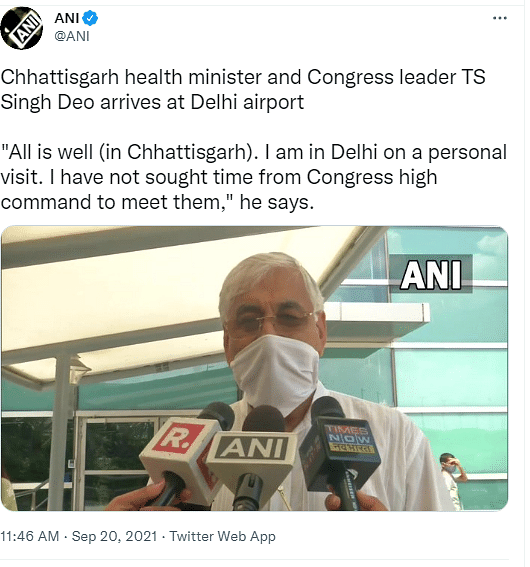The width and height of the screenshot is (530, 567).
Task: Click the ANI-labeled microphone cube
Action: point(252,456)
